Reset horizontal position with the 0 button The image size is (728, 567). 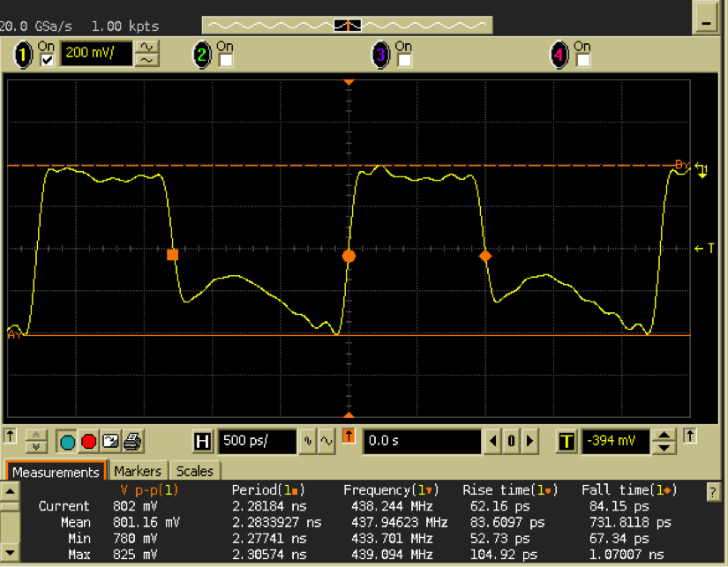[x=511, y=440]
